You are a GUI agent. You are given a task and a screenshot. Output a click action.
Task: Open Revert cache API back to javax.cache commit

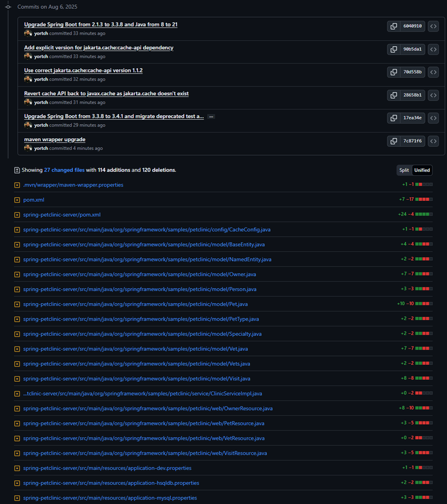point(106,93)
